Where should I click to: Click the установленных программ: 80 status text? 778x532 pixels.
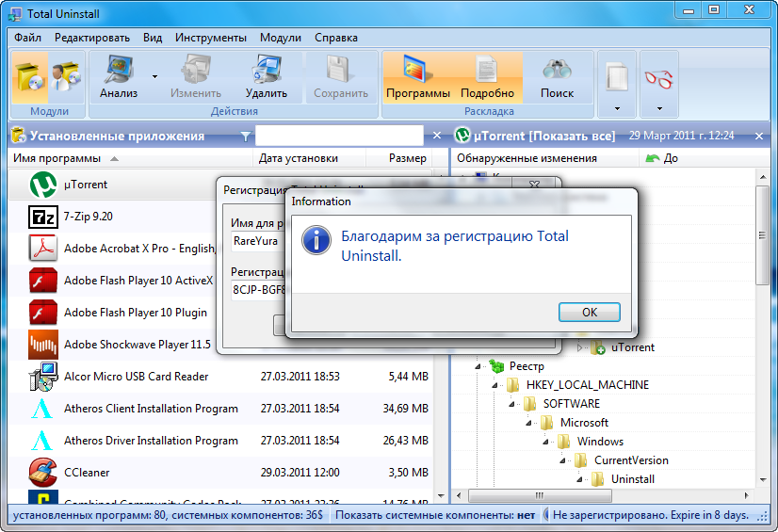168,515
